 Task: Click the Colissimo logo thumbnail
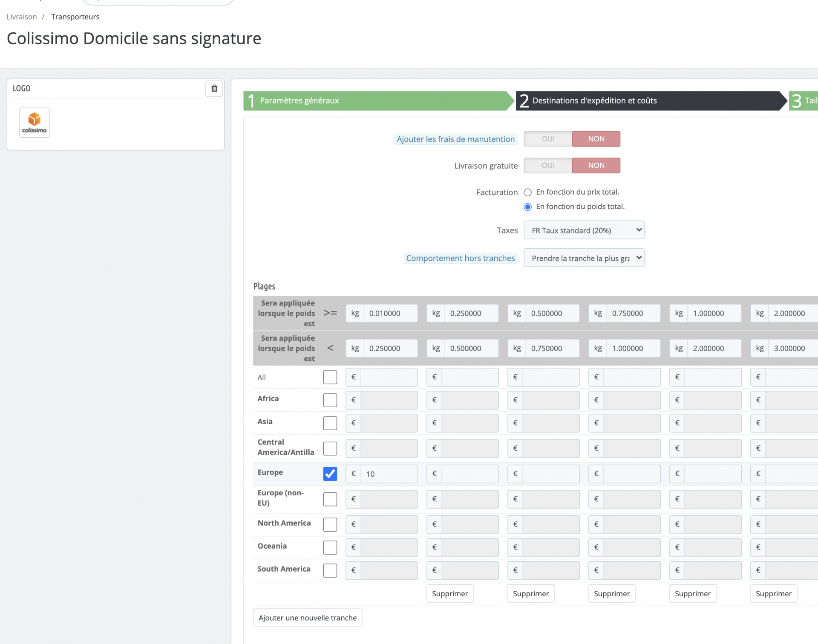tap(34, 123)
